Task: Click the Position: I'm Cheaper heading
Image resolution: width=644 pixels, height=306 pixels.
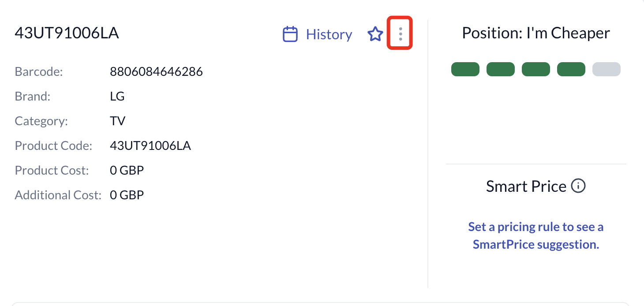Action: coord(536,33)
